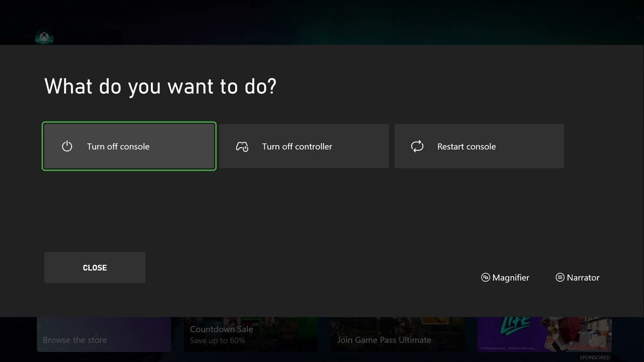The width and height of the screenshot is (644, 362).
Task: Click the 'Save up to 60%' text
Action: click(x=217, y=340)
